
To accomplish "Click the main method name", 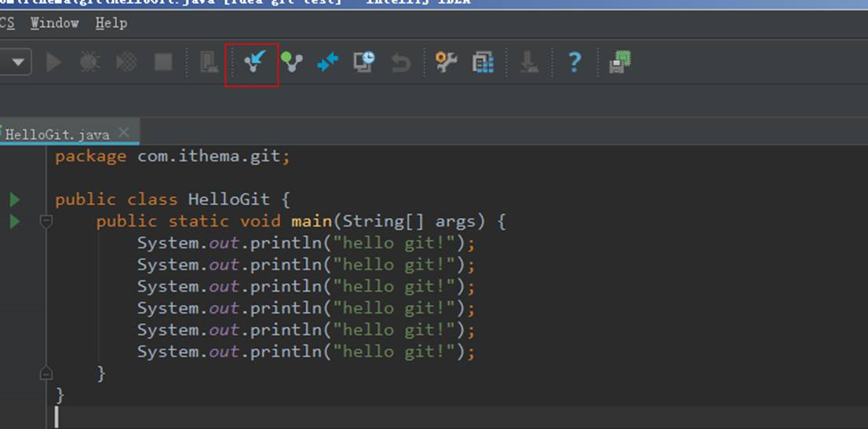I will point(312,222).
